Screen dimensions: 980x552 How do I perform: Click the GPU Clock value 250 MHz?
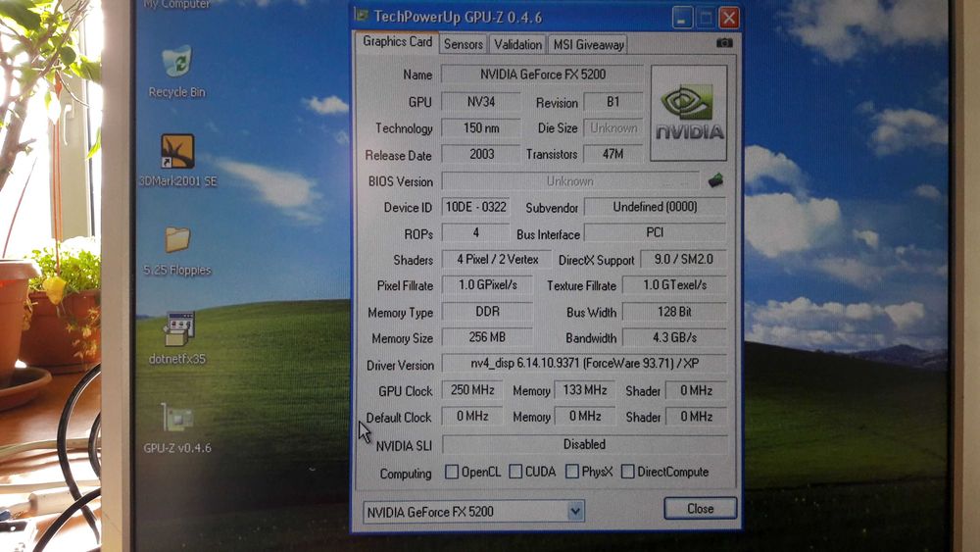pyautogui.click(x=472, y=390)
